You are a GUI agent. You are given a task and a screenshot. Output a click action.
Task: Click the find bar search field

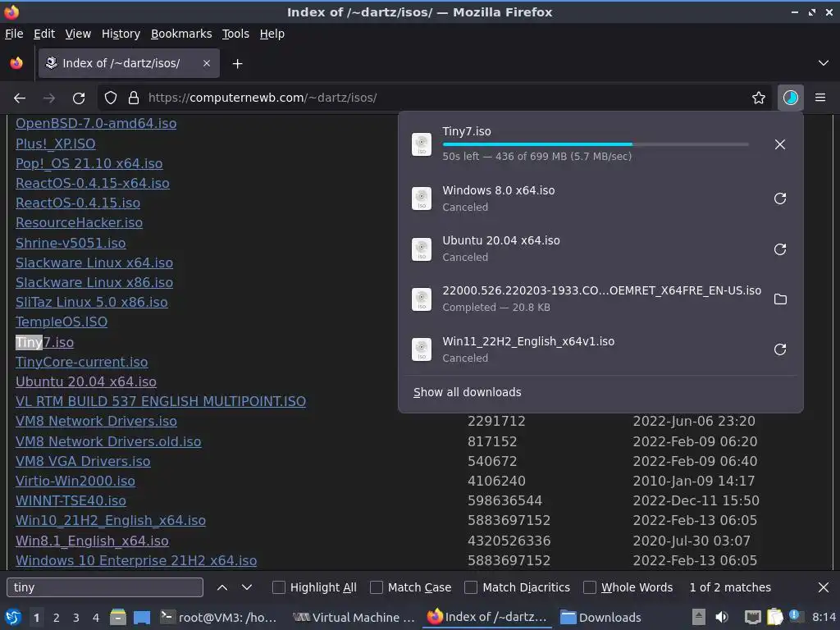tap(105, 587)
